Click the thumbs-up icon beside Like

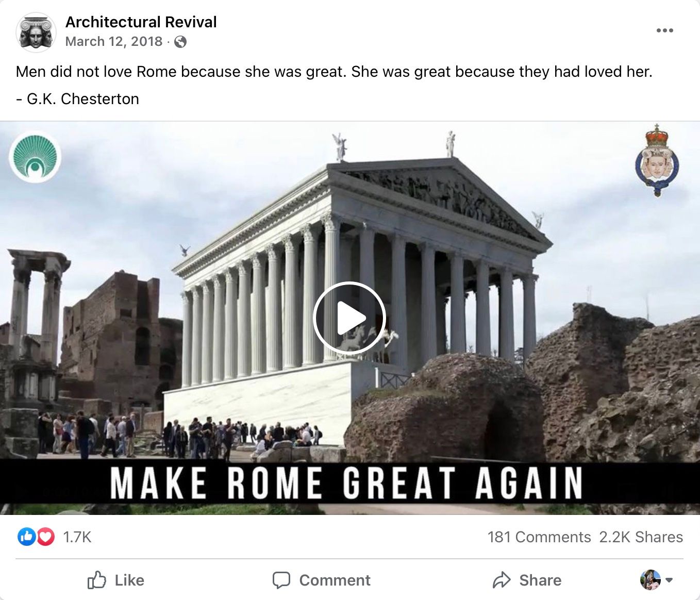(x=96, y=580)
